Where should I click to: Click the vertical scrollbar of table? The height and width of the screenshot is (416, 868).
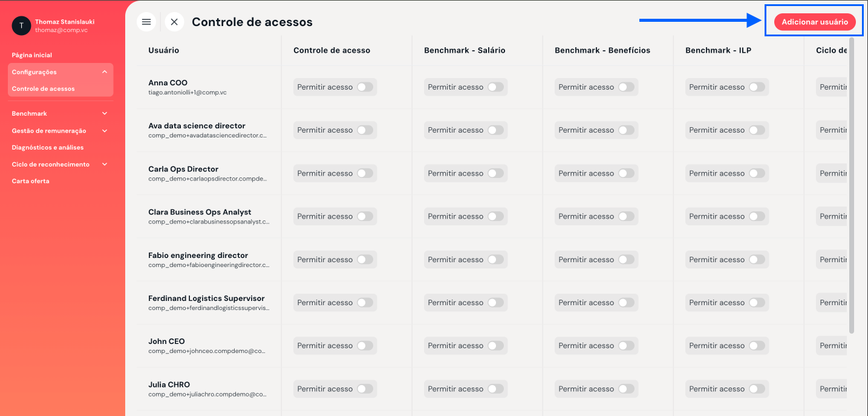(x=852, y=185)
